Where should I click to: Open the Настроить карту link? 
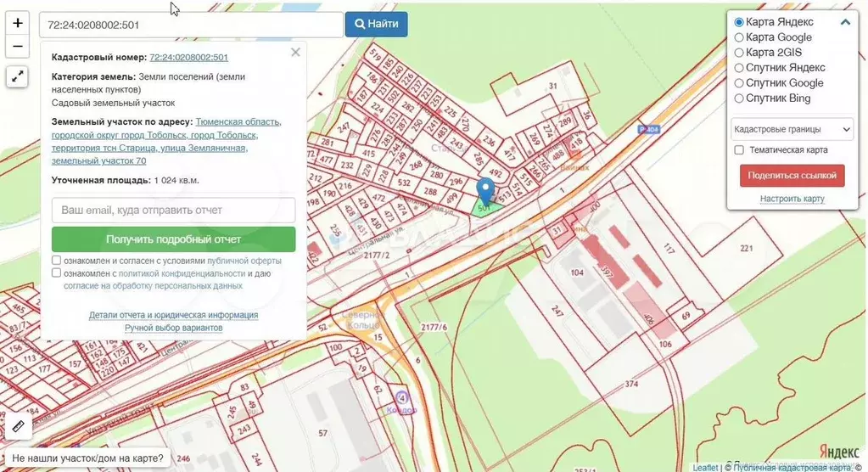(x=792, y=199)
